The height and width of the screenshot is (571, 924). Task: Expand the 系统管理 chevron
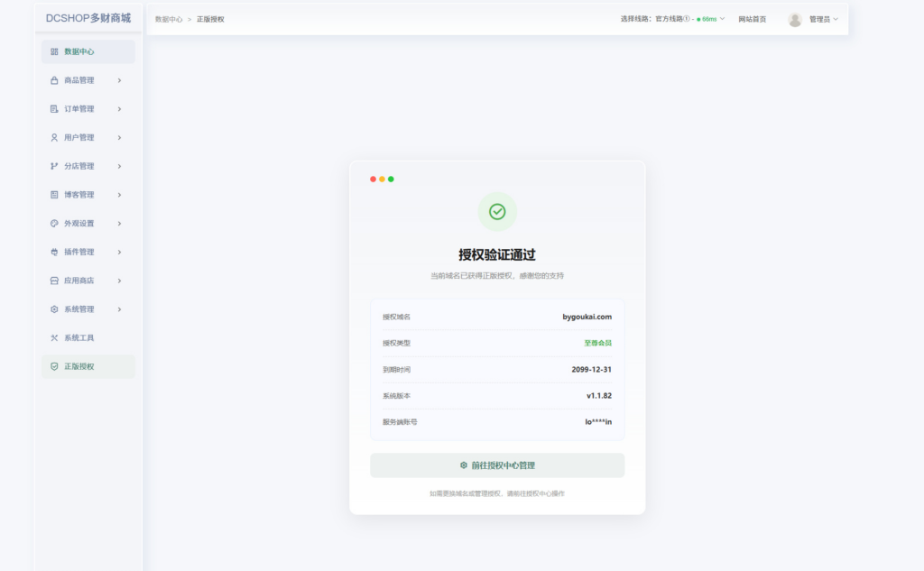119,309
